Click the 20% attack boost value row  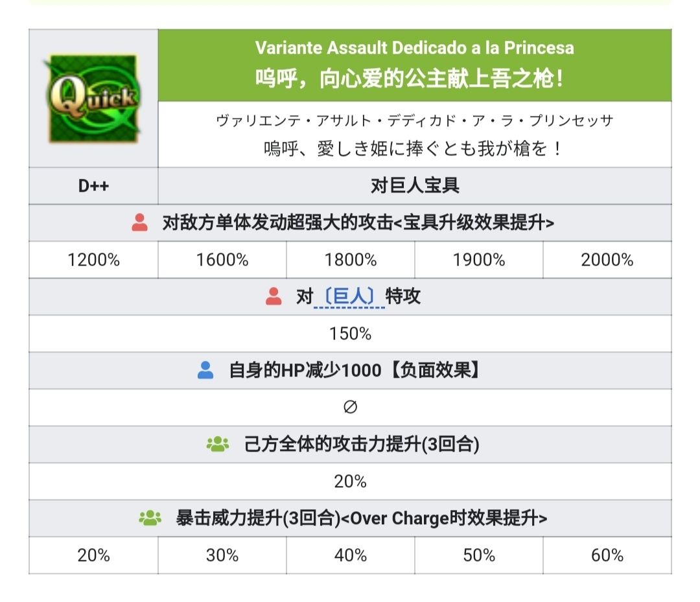350,481
